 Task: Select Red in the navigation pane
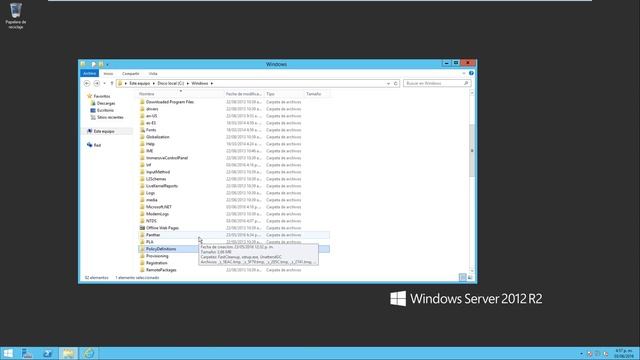pos(97,145)
